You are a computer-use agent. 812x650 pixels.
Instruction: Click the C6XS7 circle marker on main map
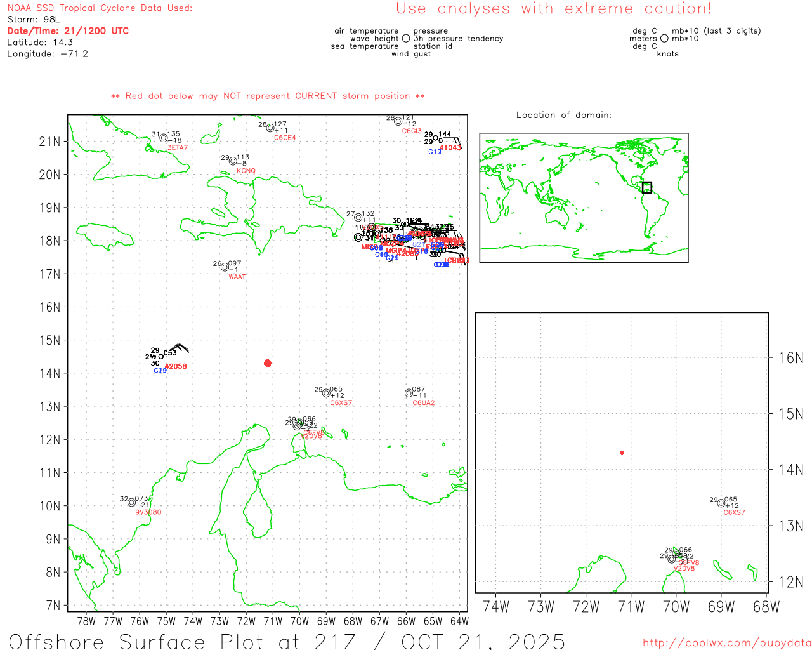326,393
